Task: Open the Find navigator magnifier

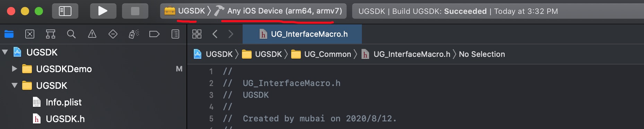Action: click(71, 34)
